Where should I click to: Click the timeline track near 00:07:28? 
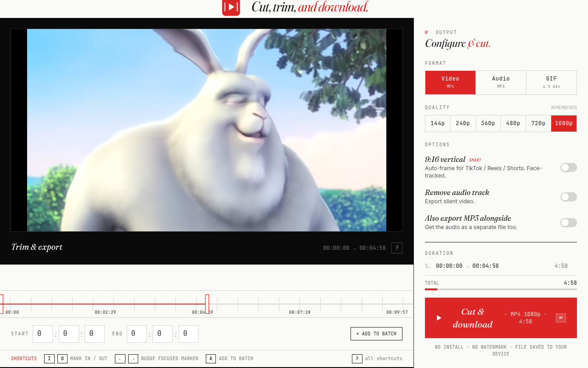click(x=300, y=304)
